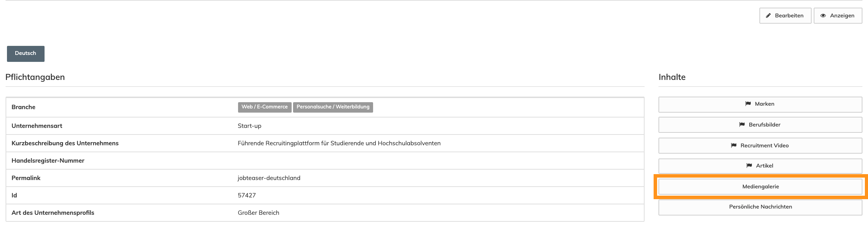Click the Anzeigen button
Image resolution: width=868 pixels, height=228 pixels.
(838, 15)
